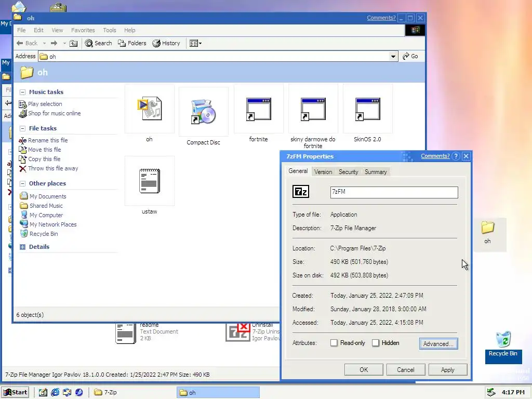This screenshot has width=532, height=399.
Task: Switch to the Security tab
Action: [348, 172]
